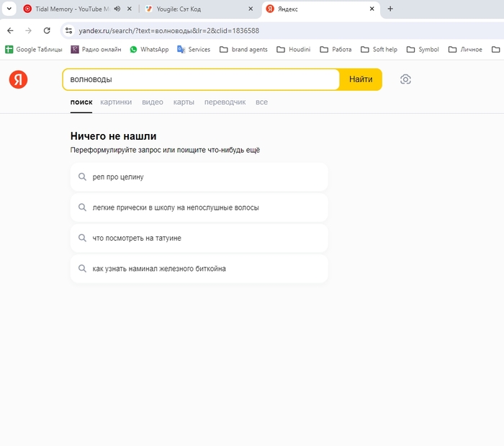The width and height of the screenshot is (504, 446).
Task: Choose suggestion что посмотреть на татуине
Action: click(199, 238)
